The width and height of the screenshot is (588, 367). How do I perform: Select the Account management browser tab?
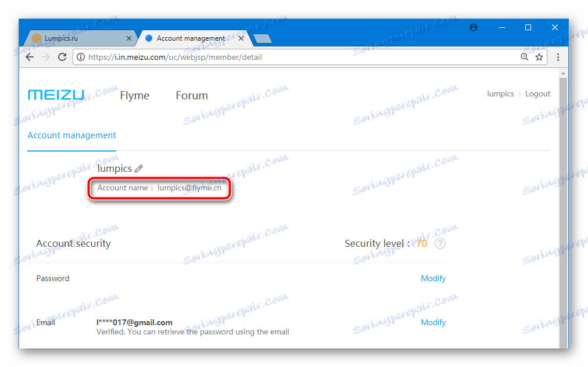tap(194, 38)
